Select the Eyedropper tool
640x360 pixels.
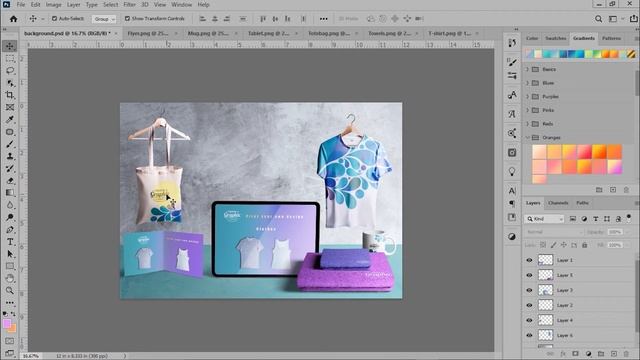10,120
